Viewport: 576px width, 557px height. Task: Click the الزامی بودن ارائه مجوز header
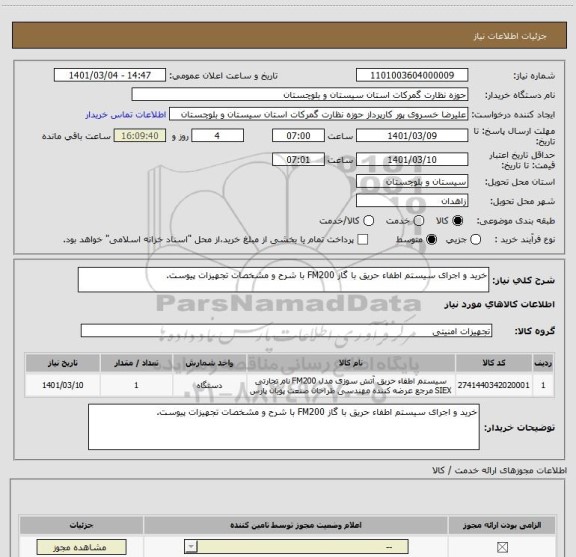[x=502, y=525]
